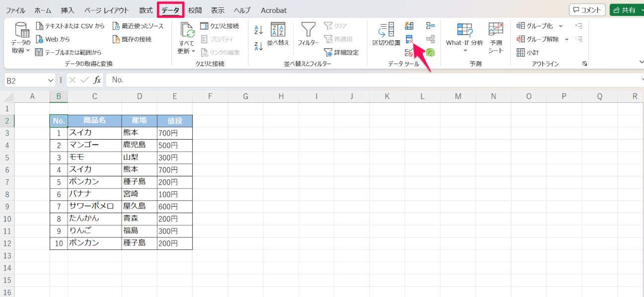
Task: Open the Acrobat tab
Action: click(x=274, y=10)
